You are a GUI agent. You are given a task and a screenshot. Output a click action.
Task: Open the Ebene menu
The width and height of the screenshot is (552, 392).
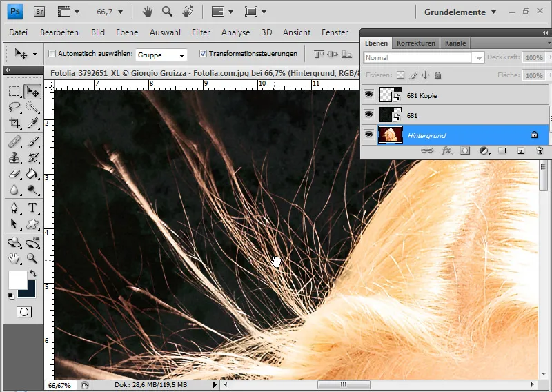(127, 32)
